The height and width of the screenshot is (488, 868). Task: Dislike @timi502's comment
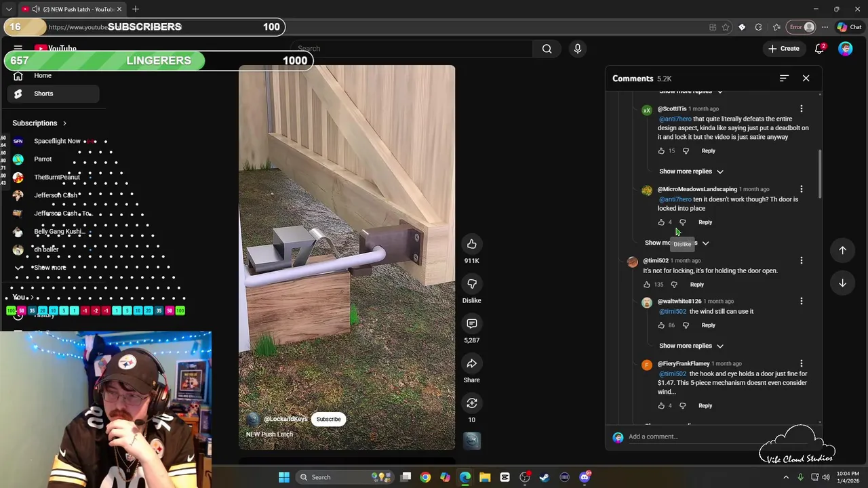(673, 285)
